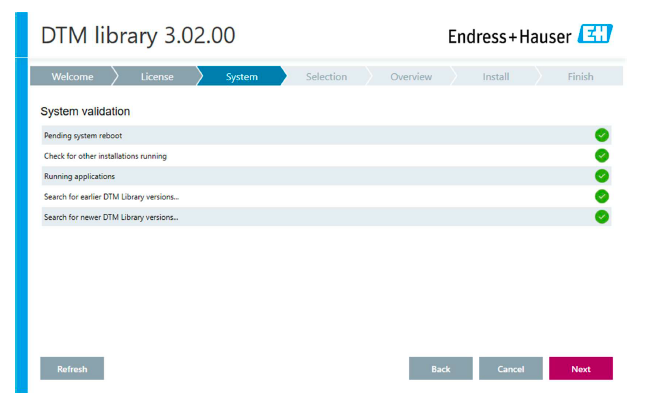Image resolution: width=648 pixels, height=418 pixels.
Task: Go to the Welcome step
Action: [x=72, y=76]
